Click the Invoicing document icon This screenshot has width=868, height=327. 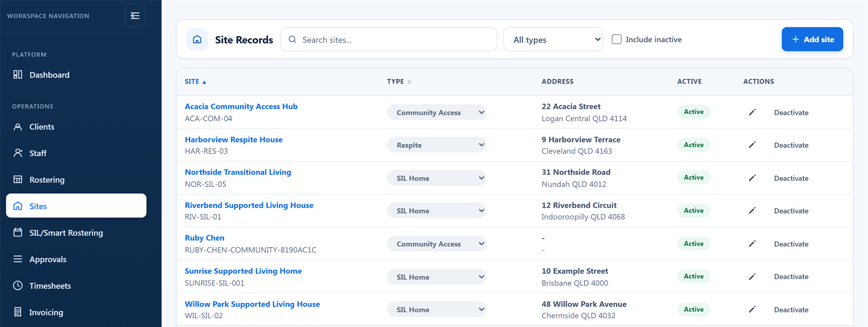pyautogui.click(x=18, y=312)
